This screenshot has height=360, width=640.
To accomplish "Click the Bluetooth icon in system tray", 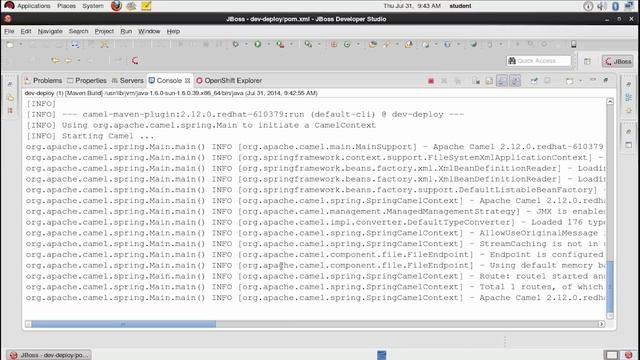I will pos(616,6).
